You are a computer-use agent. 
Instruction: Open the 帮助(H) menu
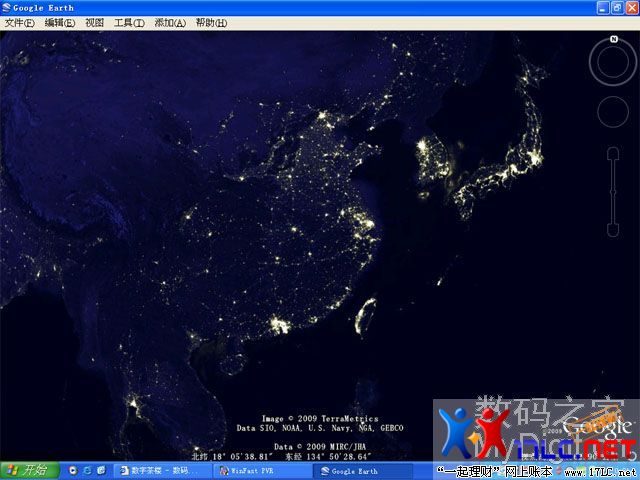point(210,23)
